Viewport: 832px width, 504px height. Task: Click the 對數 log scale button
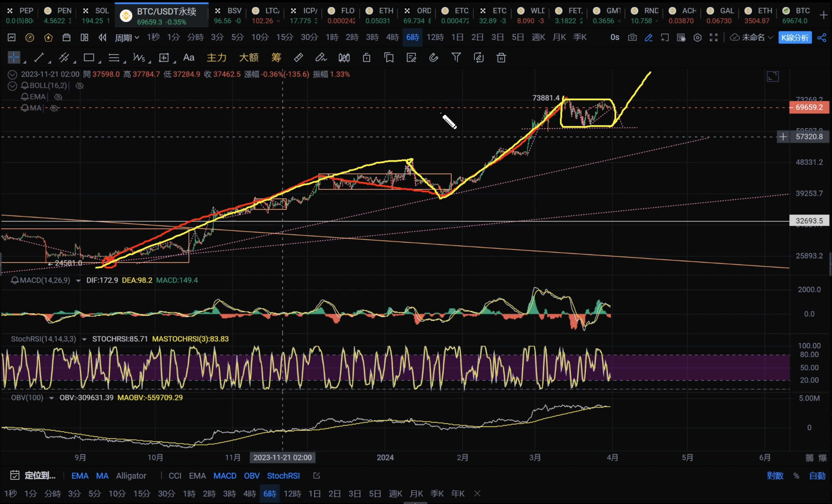point(775,476)
